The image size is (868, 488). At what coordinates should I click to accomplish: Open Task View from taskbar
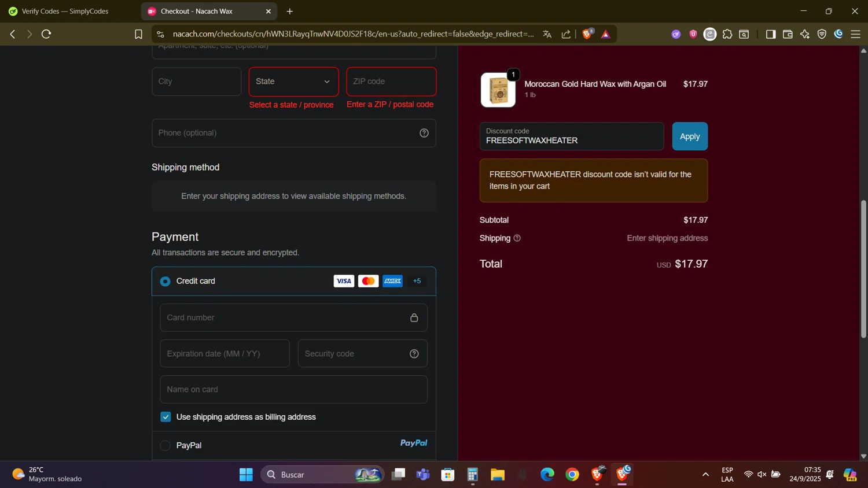398,475
